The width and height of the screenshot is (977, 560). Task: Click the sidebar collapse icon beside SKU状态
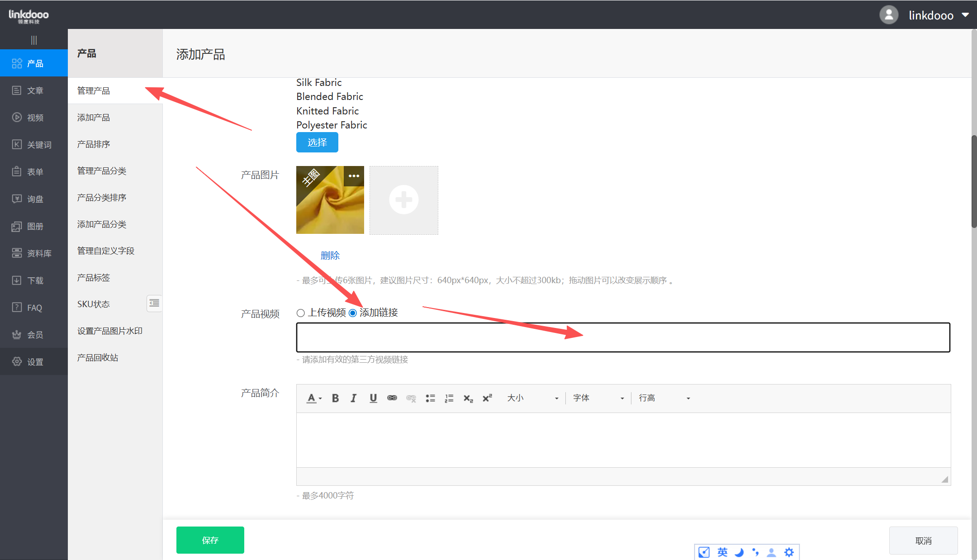(154, 303)
